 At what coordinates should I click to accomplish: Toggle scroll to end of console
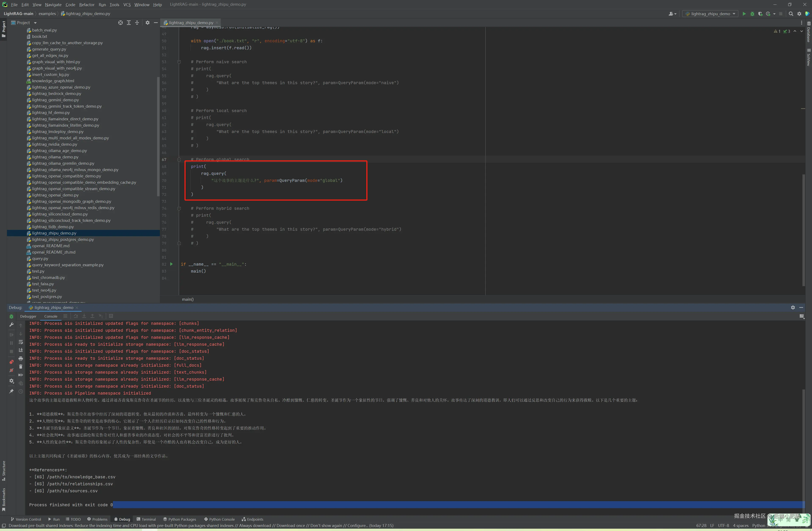pos(21,350)
